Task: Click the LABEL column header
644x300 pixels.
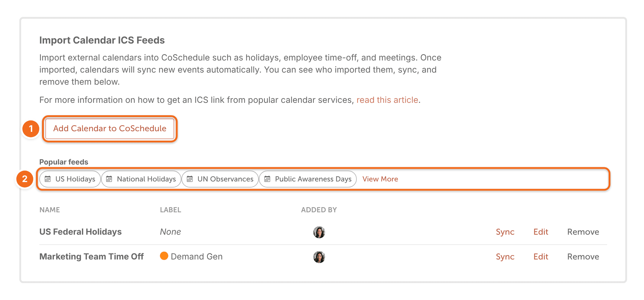Action: coord(171,210)
